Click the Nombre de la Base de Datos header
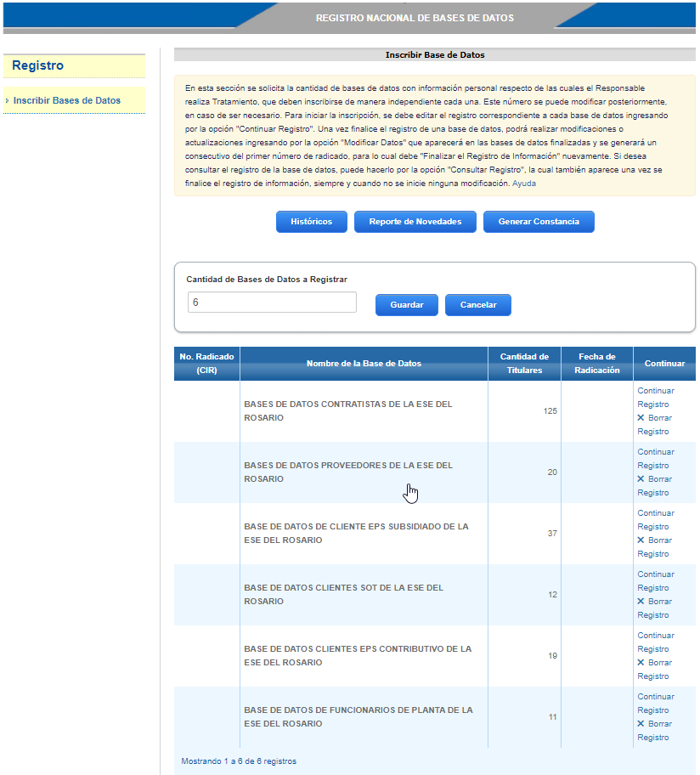The width and height of the screenshot is (700, 775). click(364, 364)
